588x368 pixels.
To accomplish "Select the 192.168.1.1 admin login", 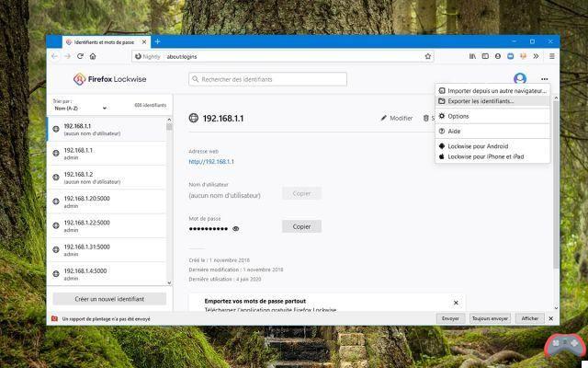I will click(x=107, y=154).
